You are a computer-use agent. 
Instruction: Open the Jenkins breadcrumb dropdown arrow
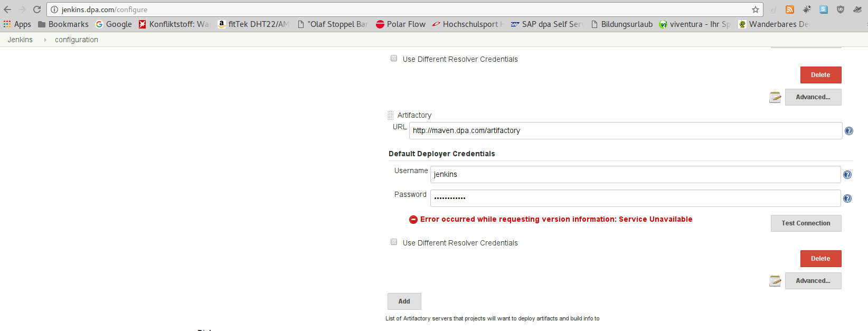(x=45, y=40)
